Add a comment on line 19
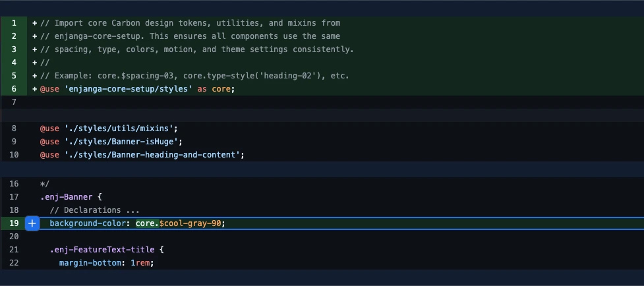Screen dimensions: 644x286 click(32, 223)
